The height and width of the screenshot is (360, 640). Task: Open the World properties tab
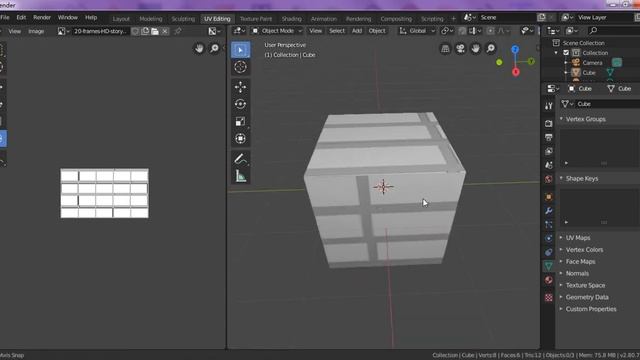pyautogui.click(x=549, y=179)
